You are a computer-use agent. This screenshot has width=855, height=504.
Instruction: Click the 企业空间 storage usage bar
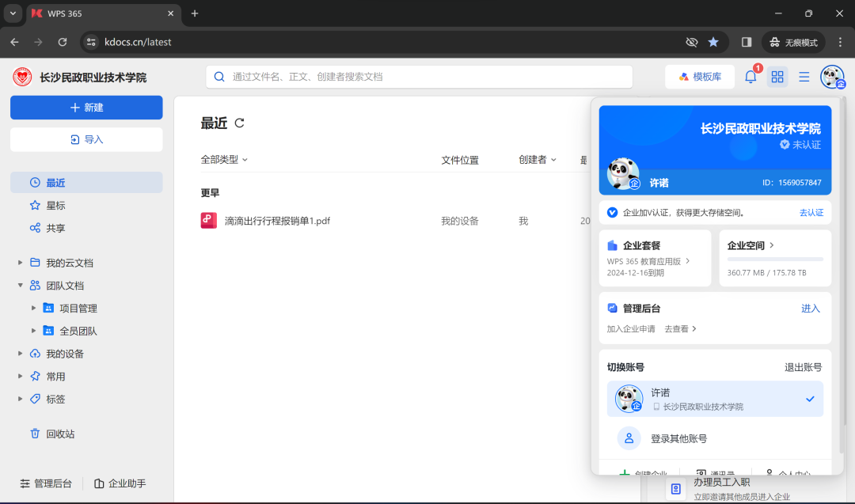pos(775,260)
